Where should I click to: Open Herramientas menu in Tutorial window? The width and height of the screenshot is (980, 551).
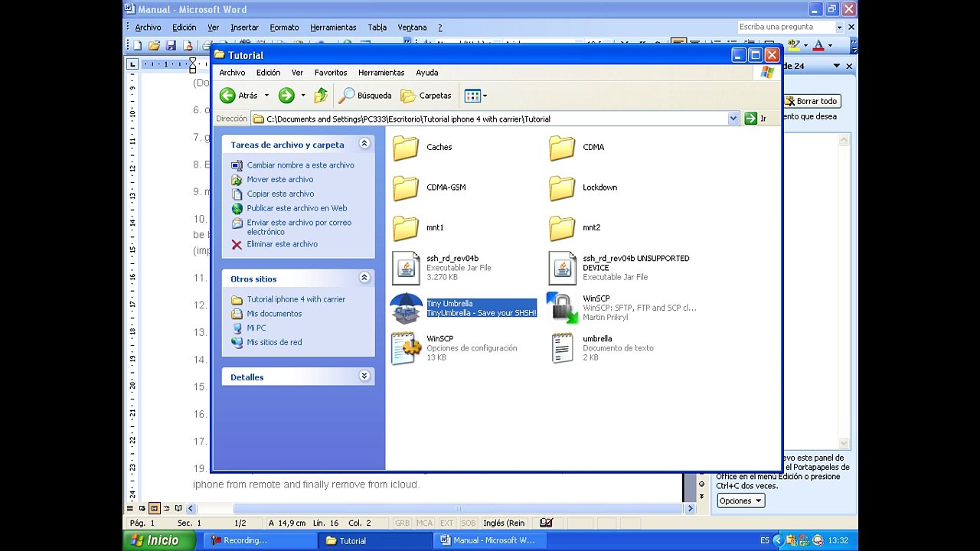pyautogui.click(x=381, y=73)
